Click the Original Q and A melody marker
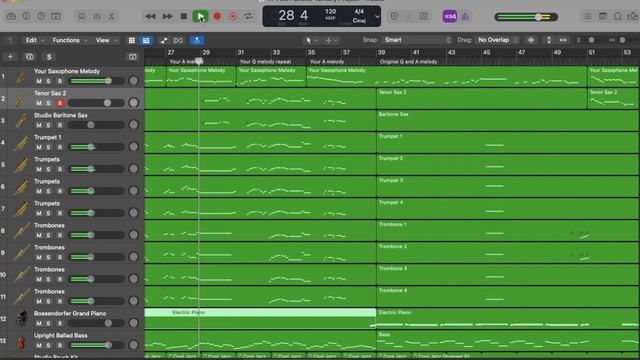 tap(408, 62)
